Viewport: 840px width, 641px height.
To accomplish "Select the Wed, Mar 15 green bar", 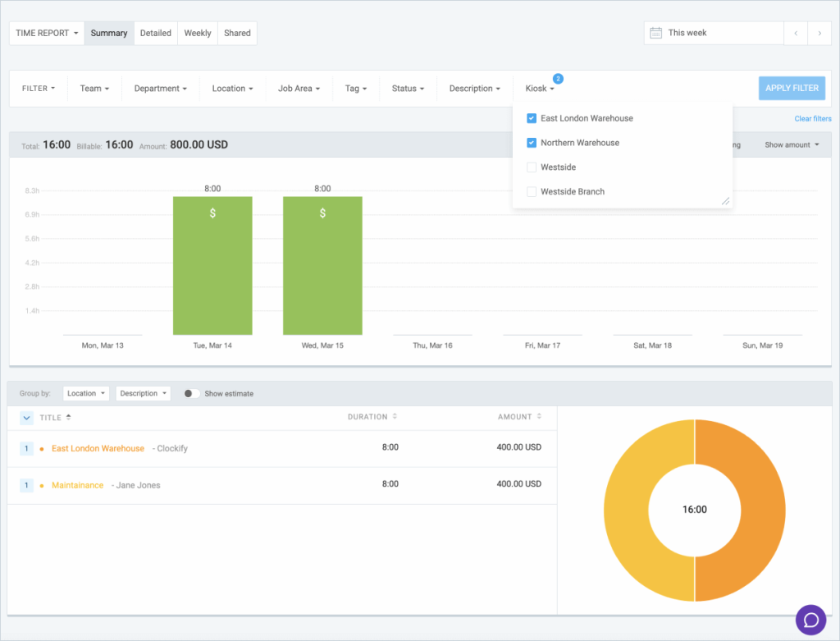I will (x=322, y=266).
